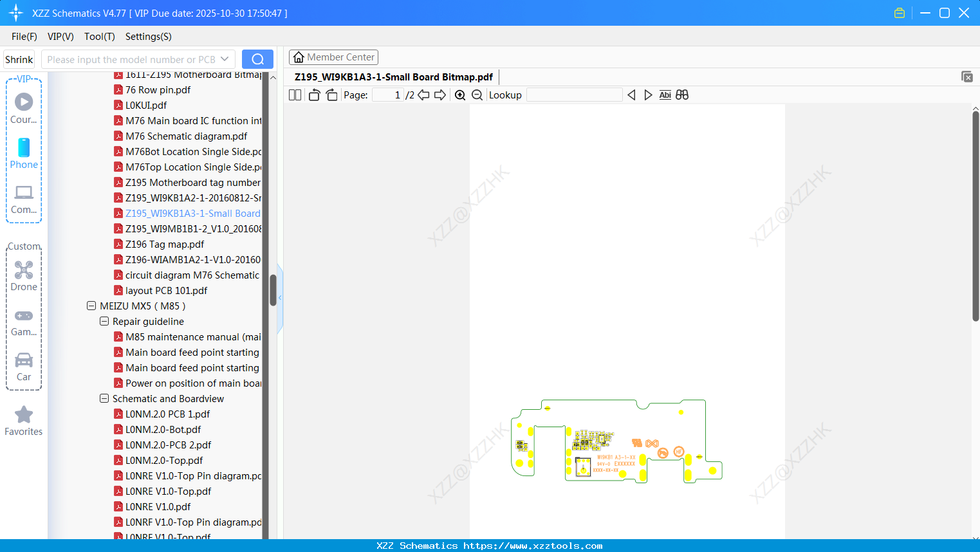Screen dimensions: 980x552
Task: Open the xzztools.com link in status bar
Action: point(533,546)
